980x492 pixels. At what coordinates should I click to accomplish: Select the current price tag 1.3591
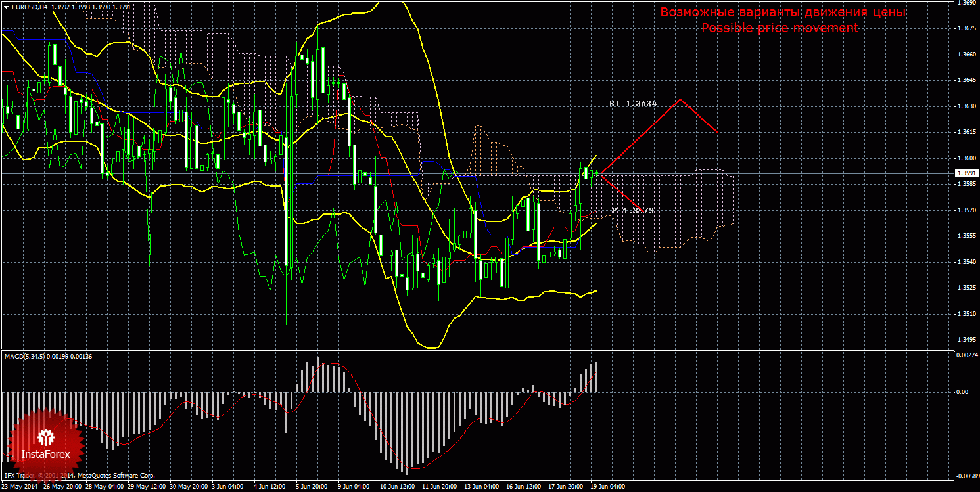click(966, 173)
